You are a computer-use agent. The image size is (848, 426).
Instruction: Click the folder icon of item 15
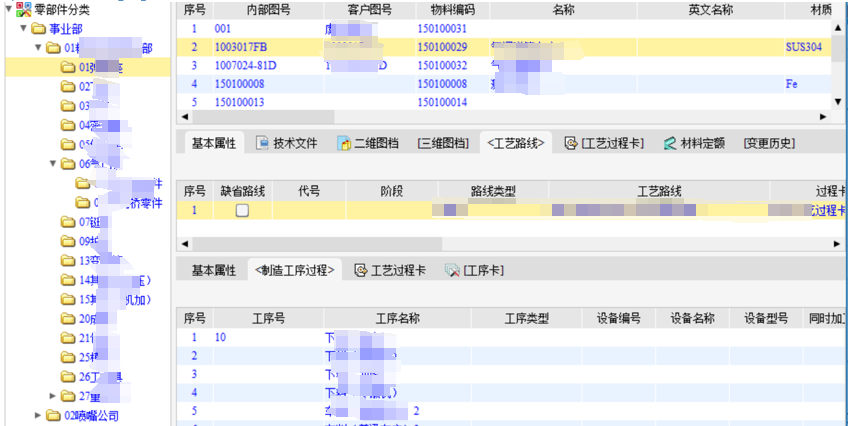(68, 299)
